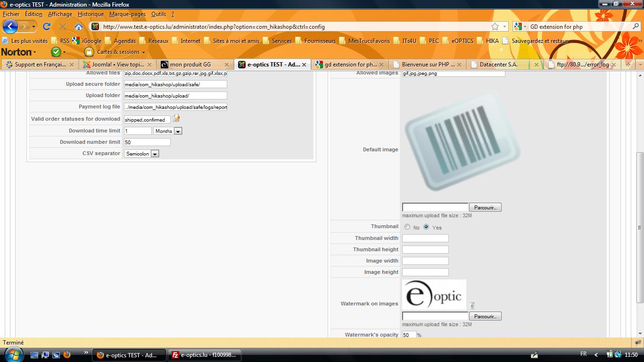This screenshot has height=362, width=644.
Task: Click the Norton padlock icon
Action: [89, 52]
